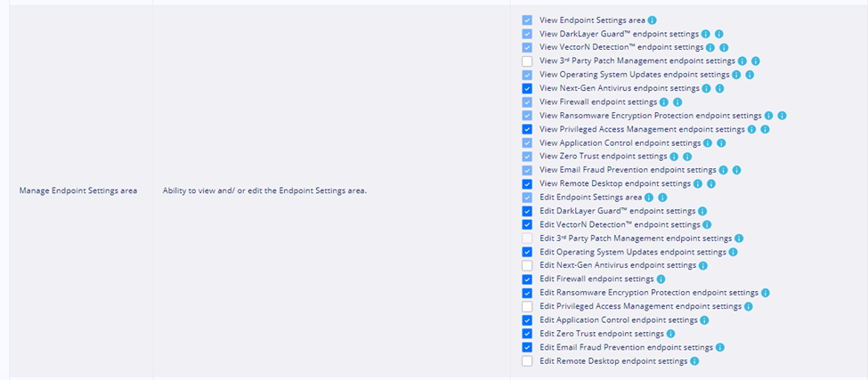
Task: Click second info icon after View Next-Gen Antivirus settings
Action: pyautogui.click(x=719, y=88)
